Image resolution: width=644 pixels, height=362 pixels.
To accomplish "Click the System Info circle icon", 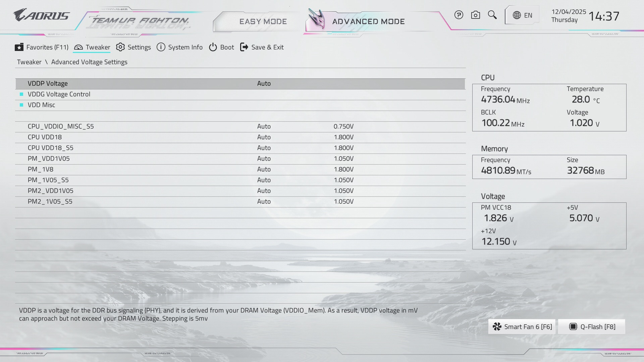I will pyautogui.click(x=161, y=47).
